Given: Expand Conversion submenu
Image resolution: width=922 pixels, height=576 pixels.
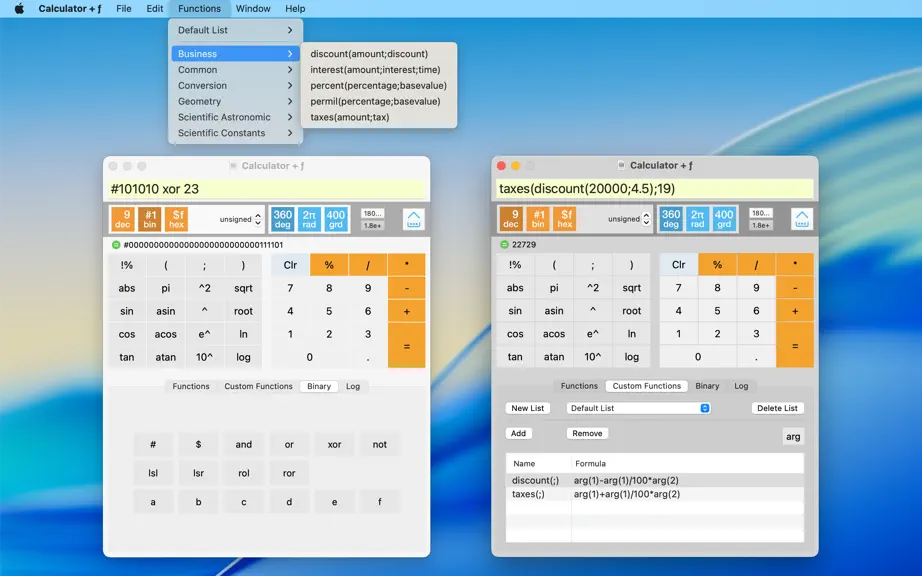Looking at the screenshot, I should click(235, 85).
